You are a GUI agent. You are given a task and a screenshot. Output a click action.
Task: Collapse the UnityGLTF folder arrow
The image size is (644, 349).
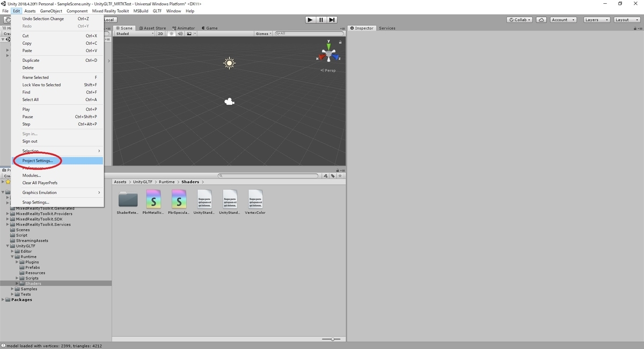pos(8,246)
